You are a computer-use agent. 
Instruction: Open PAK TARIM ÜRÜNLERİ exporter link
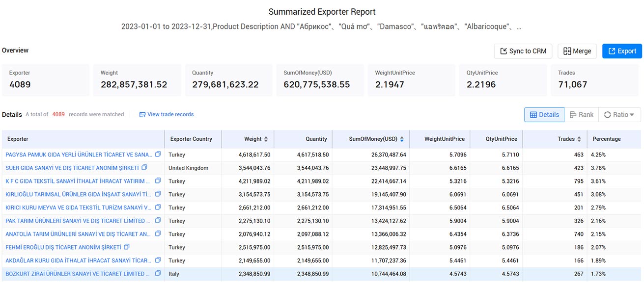coord(79,221)
